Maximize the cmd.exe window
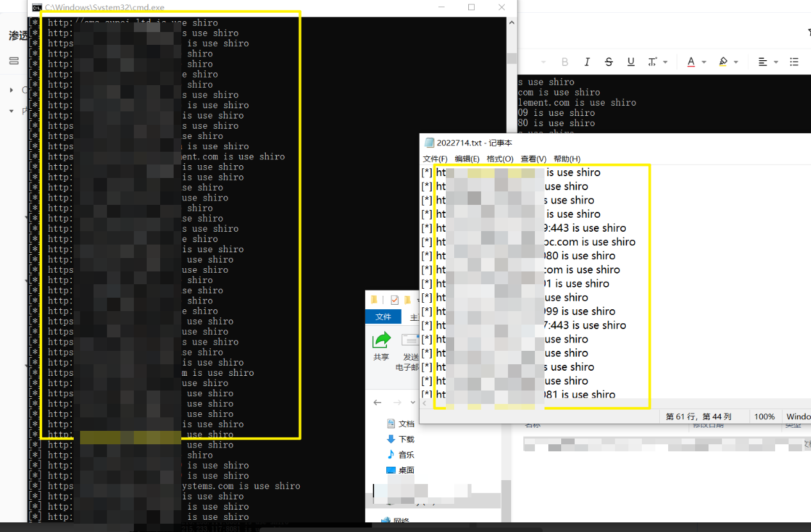This screenshot has height=532, width=811. 471,7
